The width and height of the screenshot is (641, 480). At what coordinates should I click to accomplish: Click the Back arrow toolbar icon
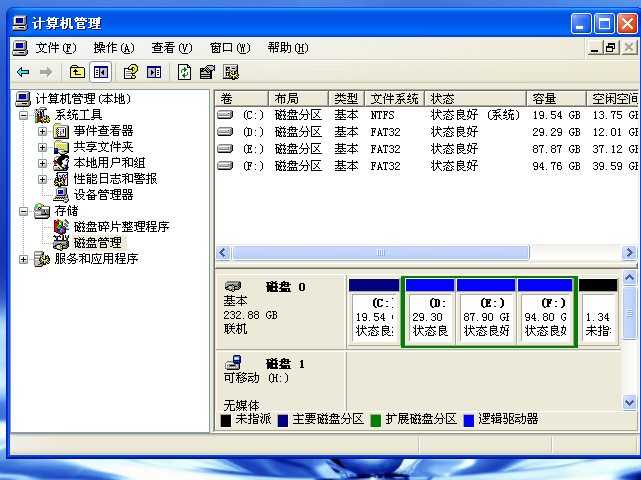click(x=23, y=72)
